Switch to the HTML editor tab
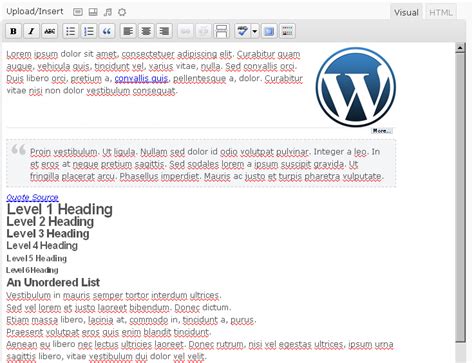474x363 pixels. [x=441, y=13]
